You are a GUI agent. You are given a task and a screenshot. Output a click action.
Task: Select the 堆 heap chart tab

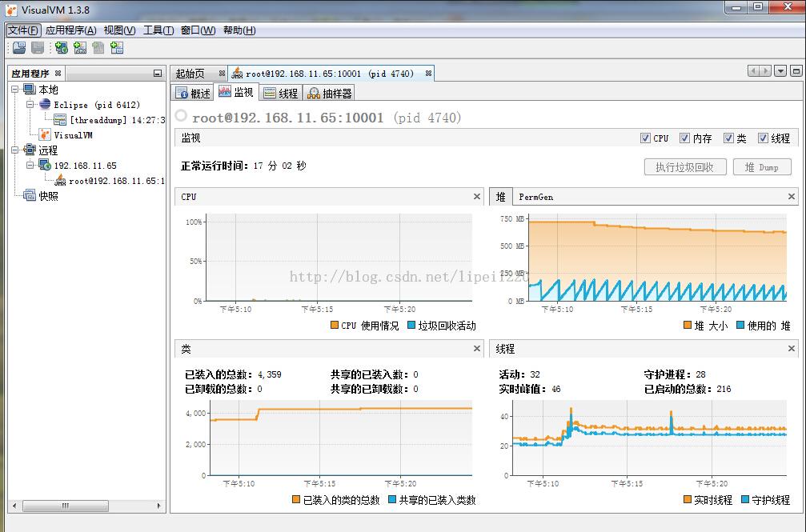[501, 197]
